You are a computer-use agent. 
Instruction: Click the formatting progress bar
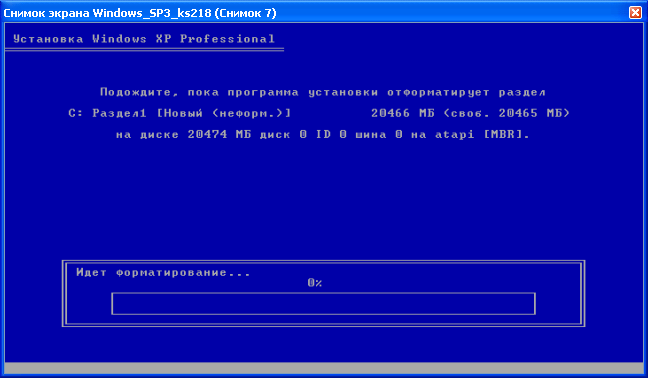323,304
